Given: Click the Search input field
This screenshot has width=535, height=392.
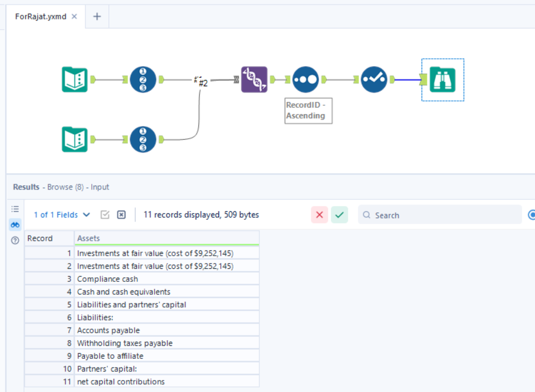Looking at the screenshot, I should (x=440, y=215).
